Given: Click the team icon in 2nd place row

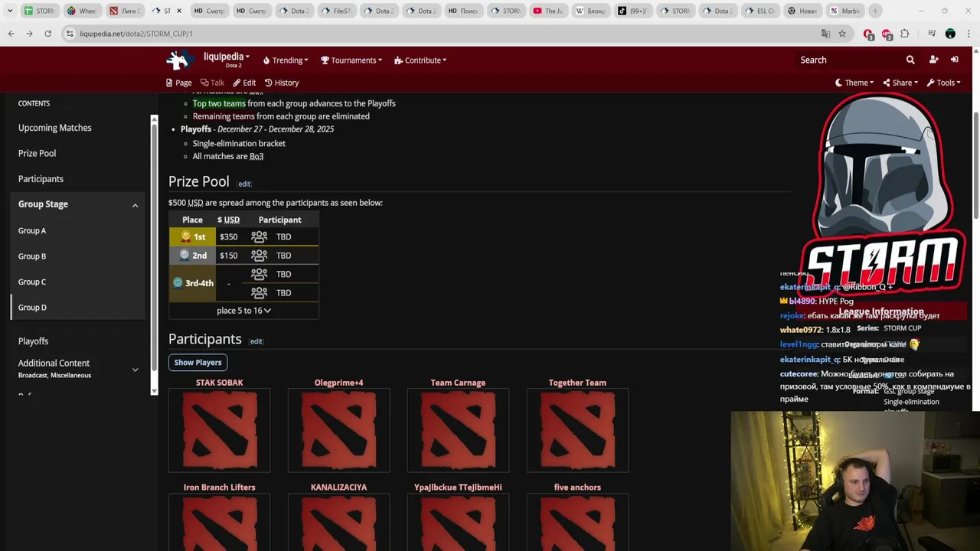Looking at the screenshot, I should [259, 256].
